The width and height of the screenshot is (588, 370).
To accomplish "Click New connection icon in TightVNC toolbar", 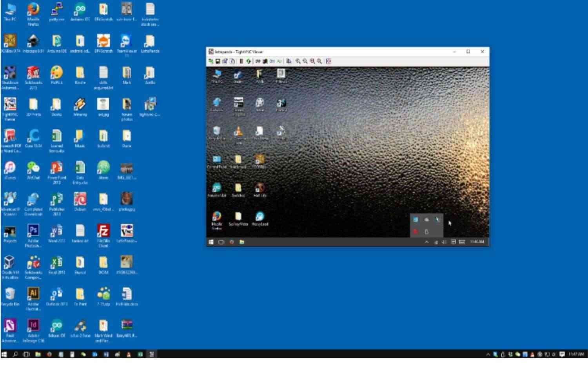I will pyautogui.click(x=211, y=61).
